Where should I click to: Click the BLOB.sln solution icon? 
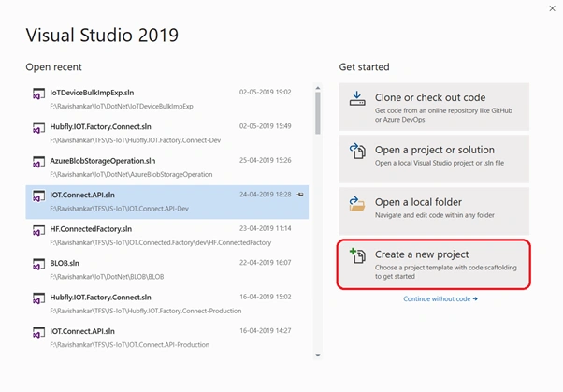click(x=38, y=265)
